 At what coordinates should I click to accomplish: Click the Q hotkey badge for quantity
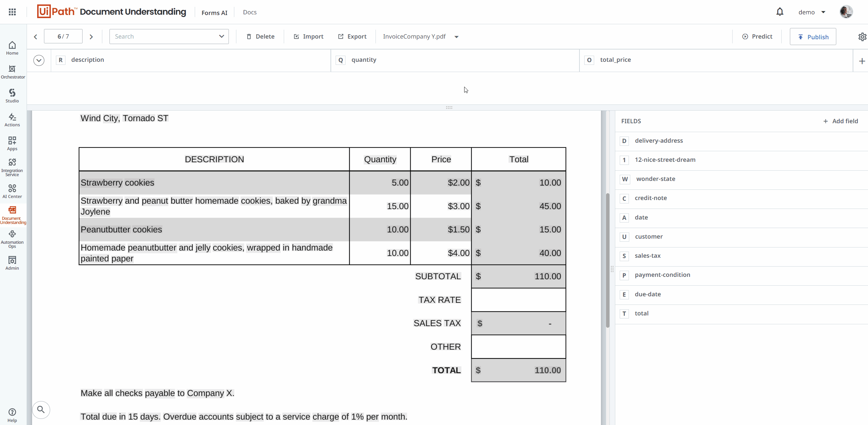point(341,60)
